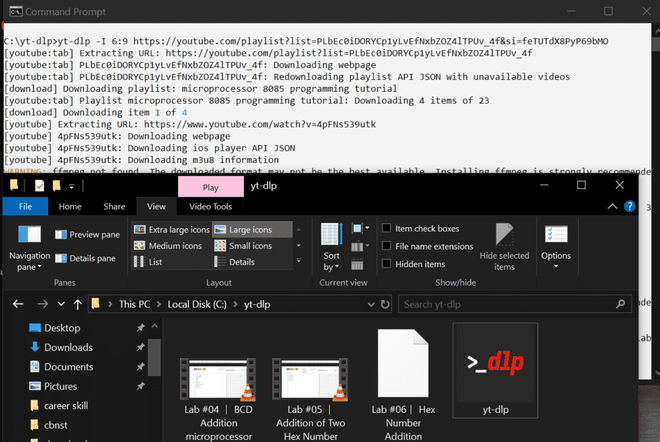Select Lab #04 BCD Addition video
Screen dimensions: 660x442
tap(218, 399)
